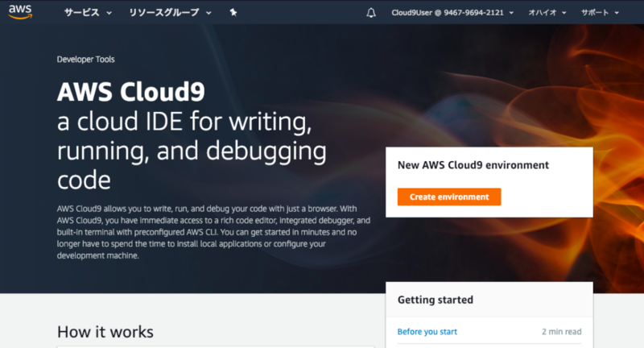Open the Before you start link

coord(427,332)
